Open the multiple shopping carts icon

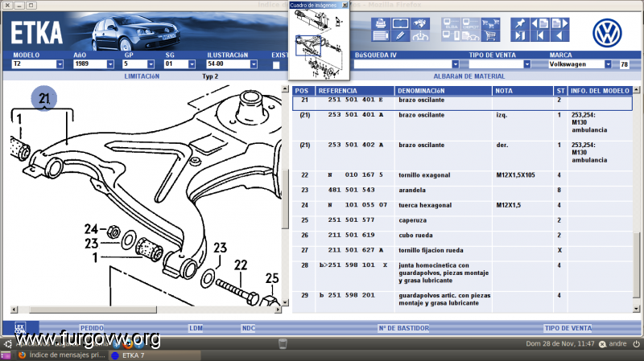tap(490, 23)
